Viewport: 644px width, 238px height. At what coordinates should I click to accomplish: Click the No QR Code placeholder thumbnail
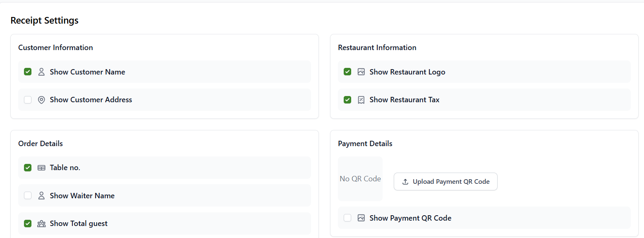360,179
